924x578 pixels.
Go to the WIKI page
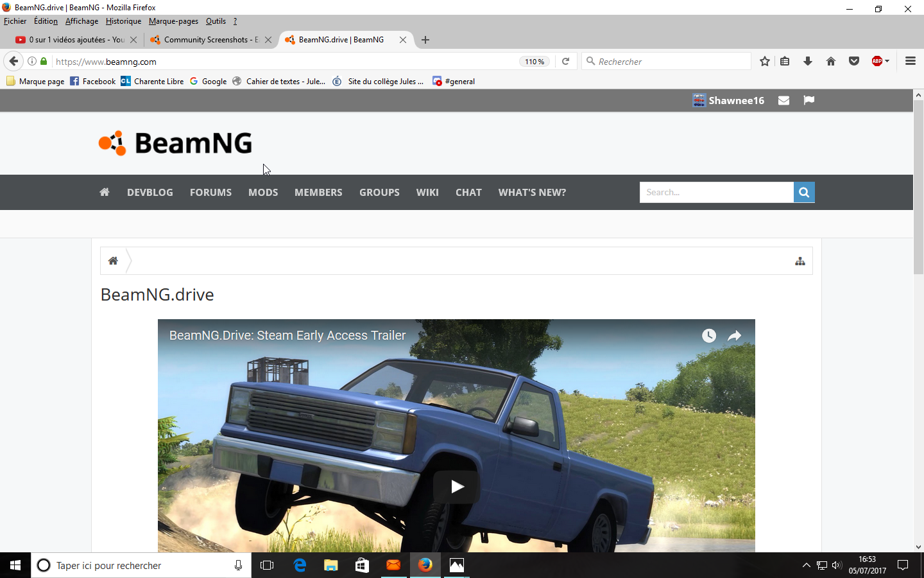click(427, 192)
